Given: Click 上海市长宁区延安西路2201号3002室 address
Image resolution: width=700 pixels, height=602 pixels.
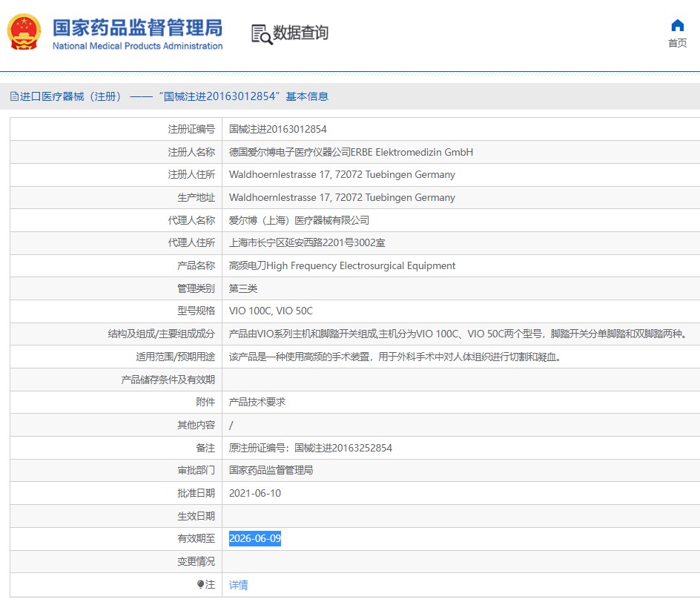Looking at the screenshot, I should point(307,242).
